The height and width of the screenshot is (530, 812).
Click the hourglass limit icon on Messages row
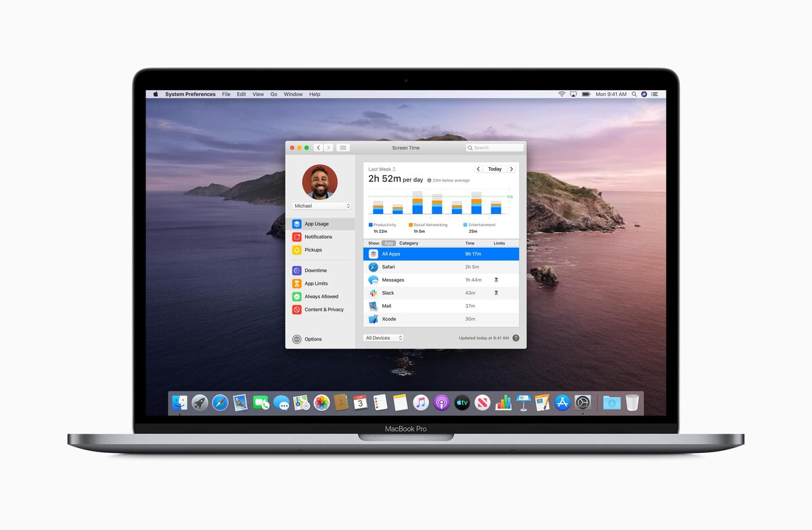point(496,280)
